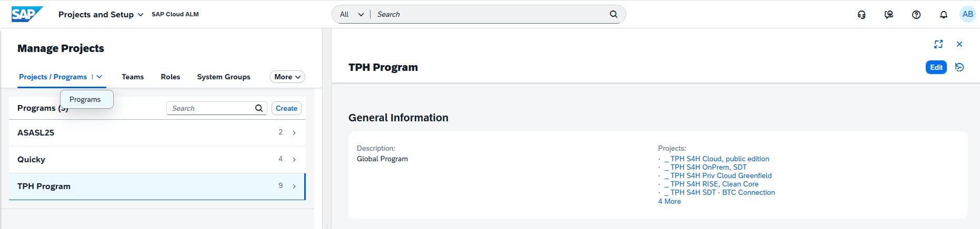The height and width of the screenshot is (229, 980).
Task: Open the notifications bell
Action: point(944,15)
